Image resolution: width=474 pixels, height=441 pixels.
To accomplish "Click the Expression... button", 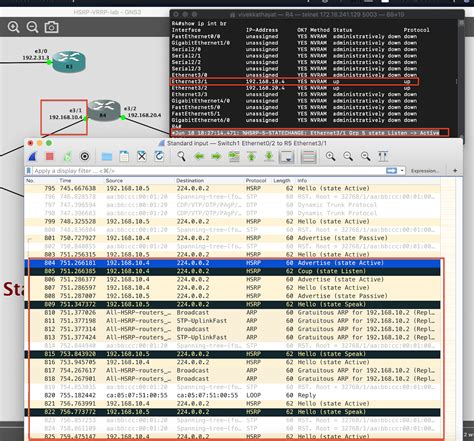I will point(425,171).
